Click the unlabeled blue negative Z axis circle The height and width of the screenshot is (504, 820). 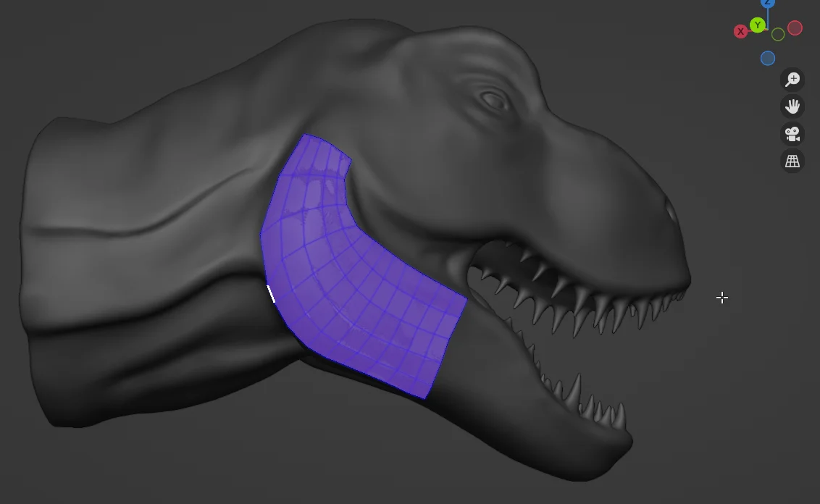768,59
